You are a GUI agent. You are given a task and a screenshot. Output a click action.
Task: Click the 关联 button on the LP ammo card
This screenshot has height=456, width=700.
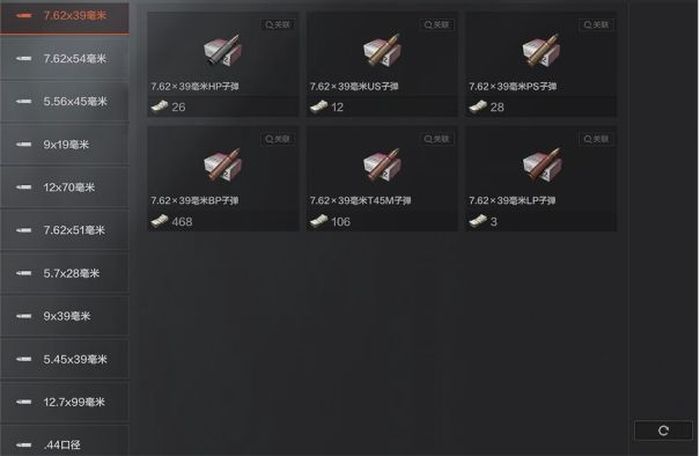596,139
